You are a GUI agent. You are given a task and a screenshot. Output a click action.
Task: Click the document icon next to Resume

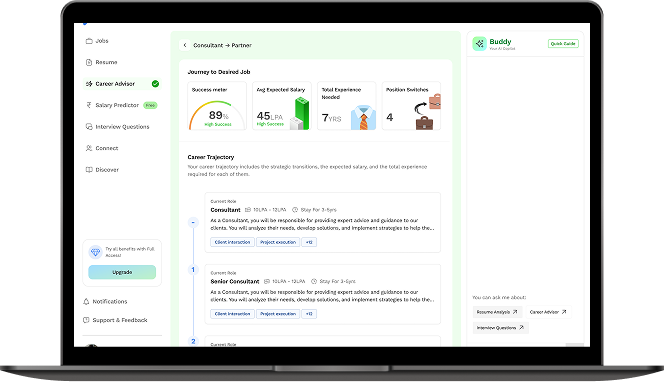(x=89, y=62)
